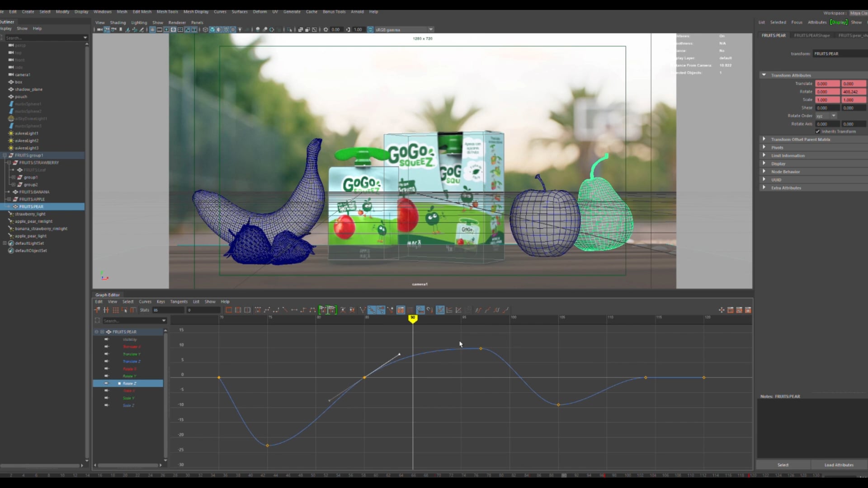This screenshot has width=868, height=488.
Task: Toggle Lock Camera icon
Action: (x=107, y=29)
